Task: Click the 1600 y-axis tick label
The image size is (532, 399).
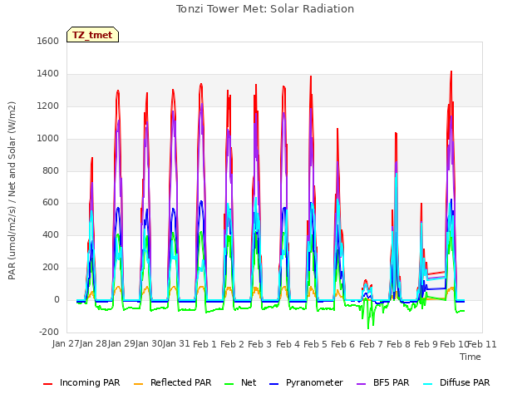Action: [48, 42]
